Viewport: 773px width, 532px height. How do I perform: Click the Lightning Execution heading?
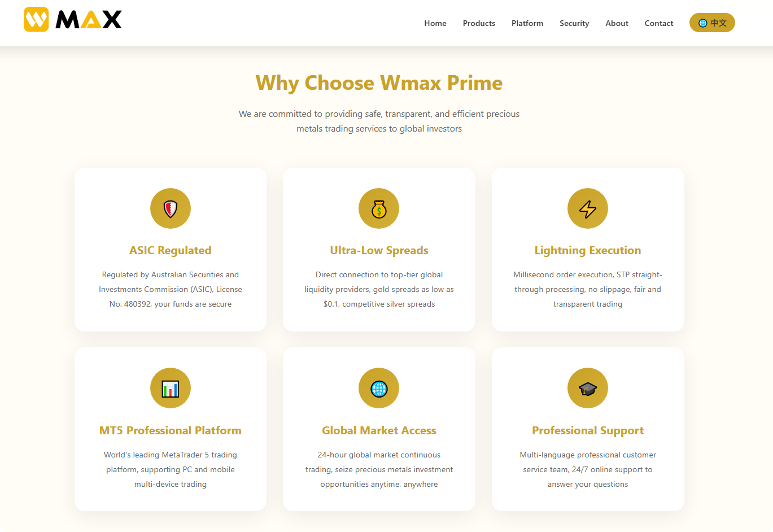coord(588,250)
